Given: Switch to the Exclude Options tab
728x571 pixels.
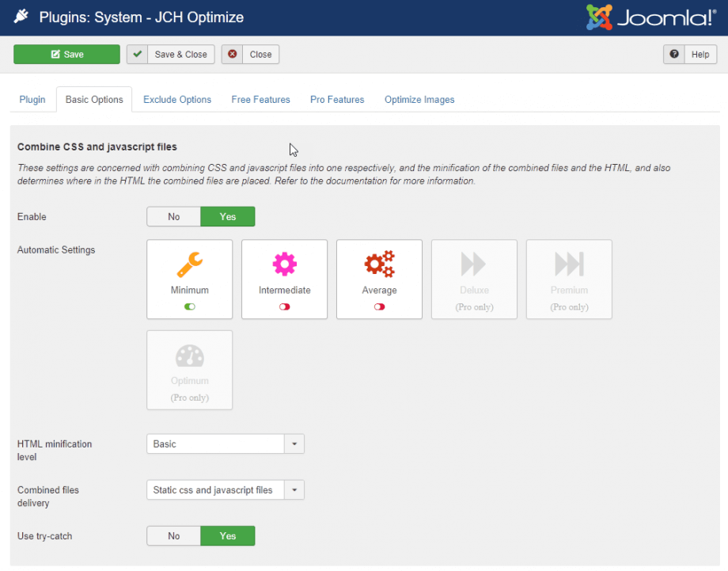Looking at the screenshot, I should click(x=176, y=99).
